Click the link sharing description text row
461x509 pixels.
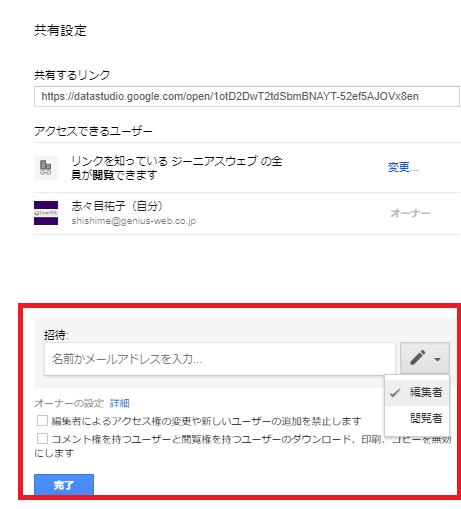[x=177, y=168]
